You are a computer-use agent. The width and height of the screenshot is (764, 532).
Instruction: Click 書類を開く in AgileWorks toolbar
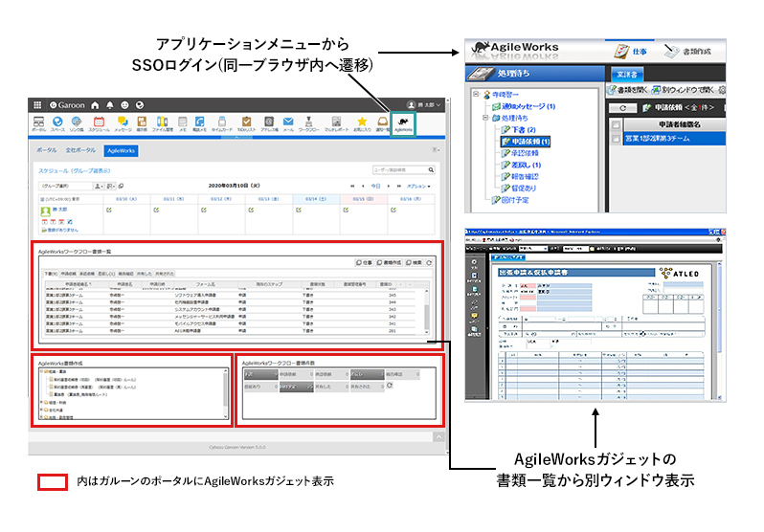628,90
